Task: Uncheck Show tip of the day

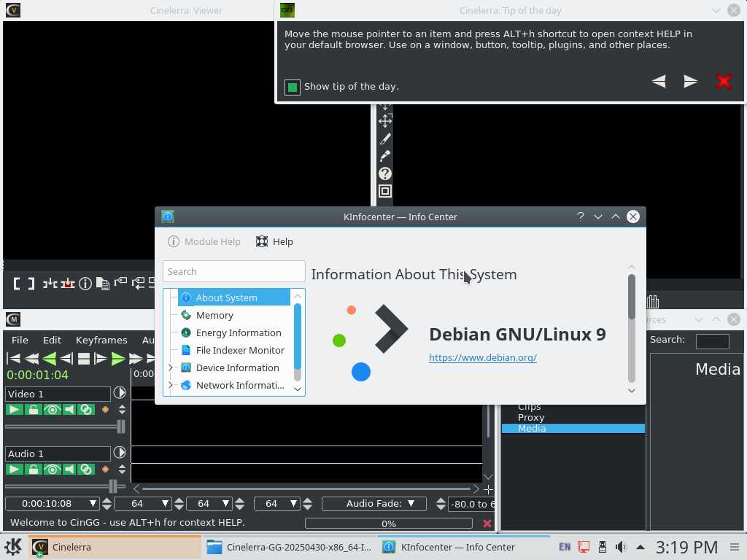Action: (293, 87)
